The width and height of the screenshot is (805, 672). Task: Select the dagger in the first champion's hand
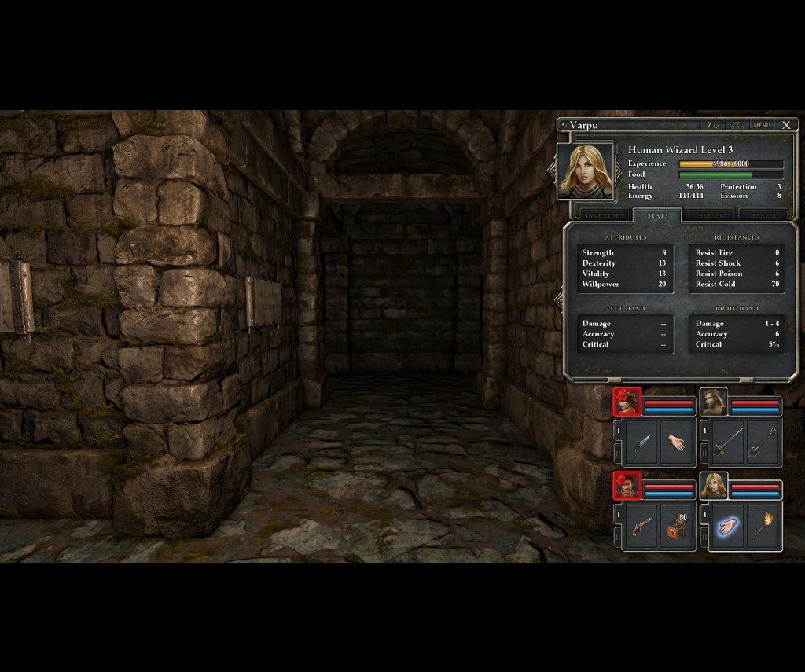coord(641,442)
